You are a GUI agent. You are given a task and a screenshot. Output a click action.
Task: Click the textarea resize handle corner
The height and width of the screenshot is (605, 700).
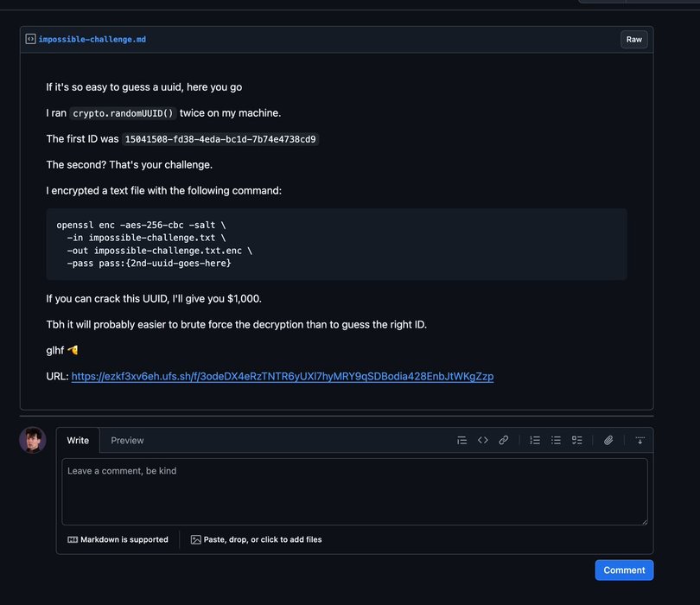point(644,521)
